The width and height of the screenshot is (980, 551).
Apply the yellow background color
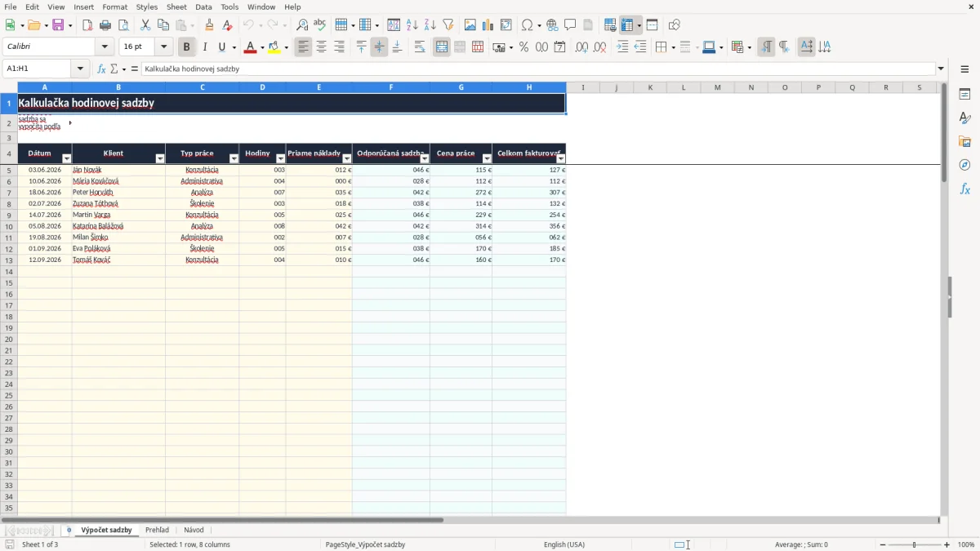click(274, 47)
